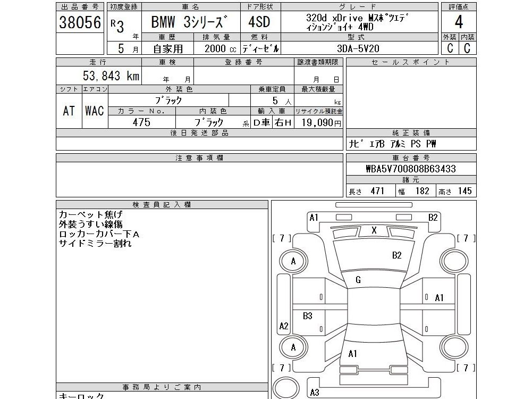Image resolution: width=532 pixels, height=399 pixels.
Task: Select the B3 mark on the rear door
Action: click(307, 316)
